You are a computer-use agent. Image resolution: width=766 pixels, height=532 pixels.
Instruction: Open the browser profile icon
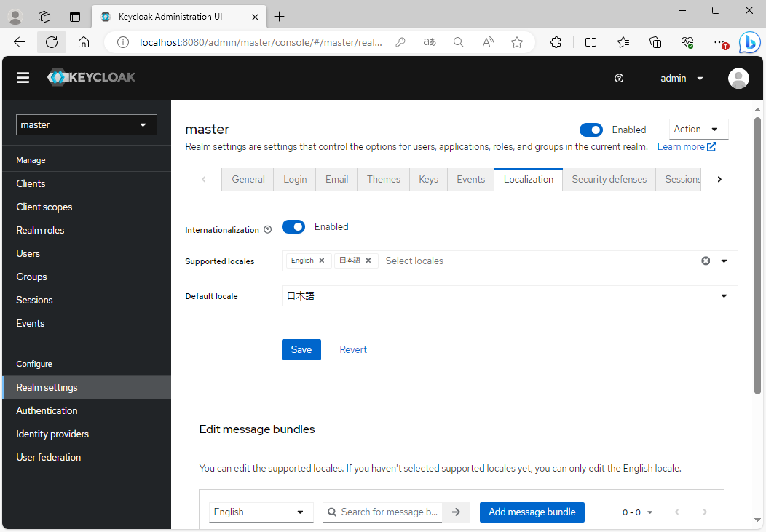coord(15,17)
